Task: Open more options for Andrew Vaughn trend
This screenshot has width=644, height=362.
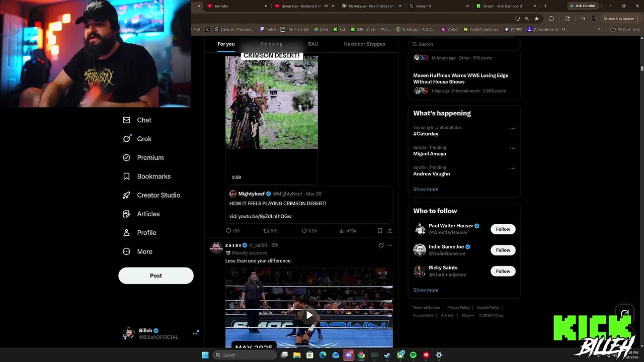Action: click(x=512, y=168)
